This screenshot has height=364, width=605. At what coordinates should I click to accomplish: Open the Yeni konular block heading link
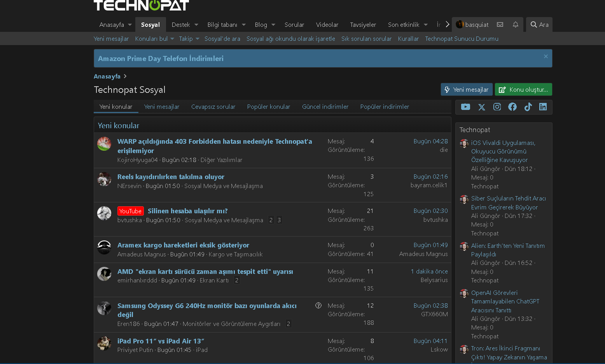(119, 125)
